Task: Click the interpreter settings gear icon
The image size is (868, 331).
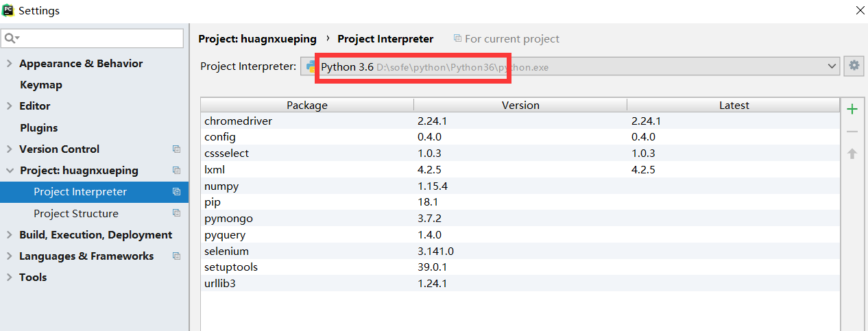Action: point(854,66)
